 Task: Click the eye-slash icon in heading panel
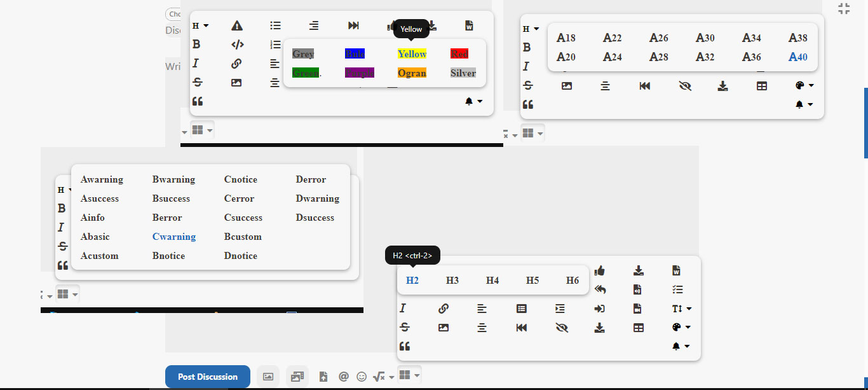point(560,328)
